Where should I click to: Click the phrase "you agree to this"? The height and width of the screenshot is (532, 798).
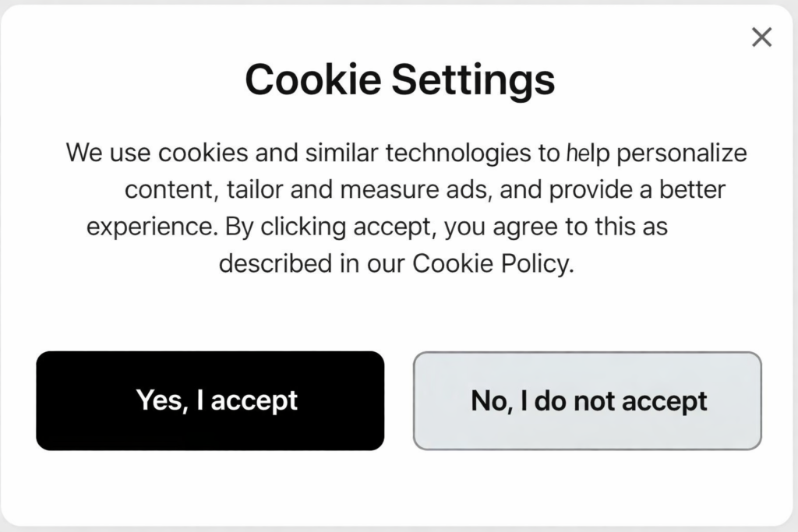click(x=558, y=227)
